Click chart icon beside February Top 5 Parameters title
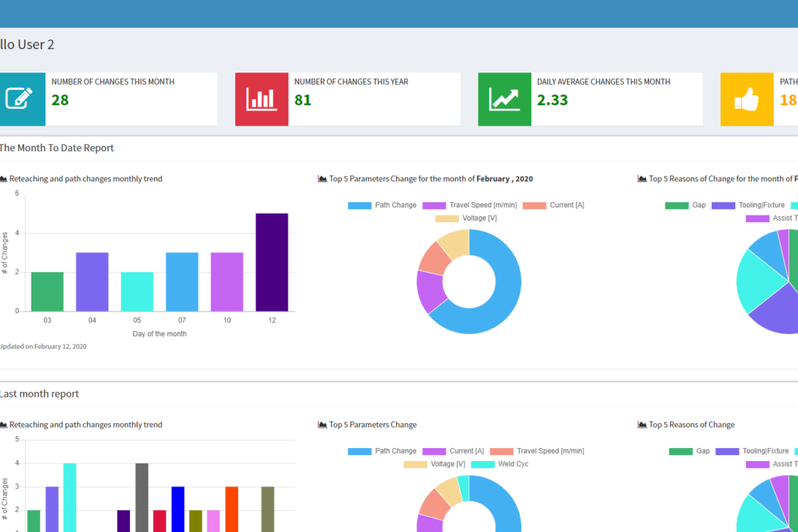Viewport: 798px width, 532px height. [322, 179]
